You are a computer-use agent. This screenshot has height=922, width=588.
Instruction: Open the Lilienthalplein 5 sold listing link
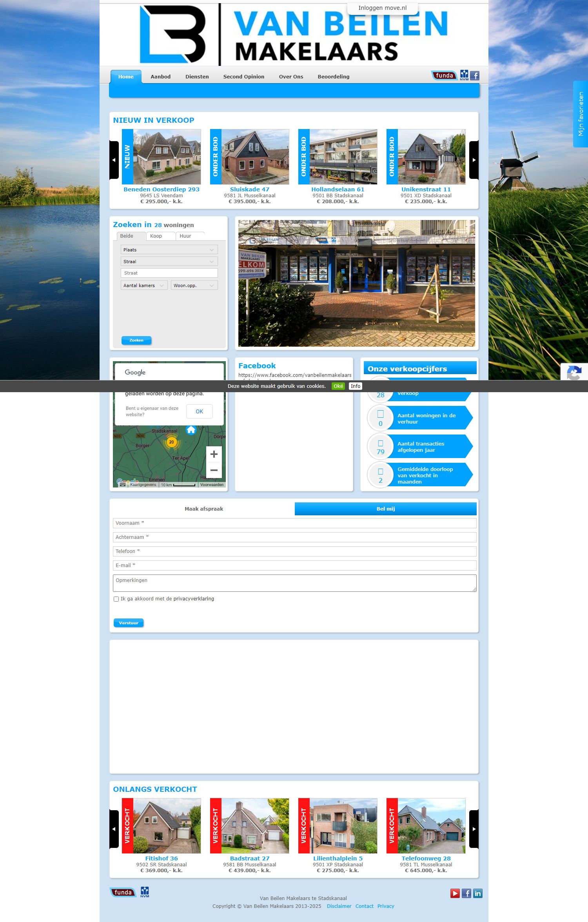point(338,858)
